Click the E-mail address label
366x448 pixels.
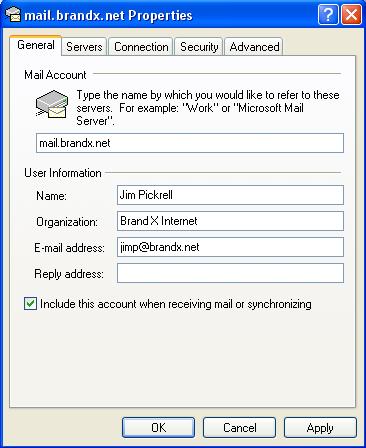coord(69,248)
